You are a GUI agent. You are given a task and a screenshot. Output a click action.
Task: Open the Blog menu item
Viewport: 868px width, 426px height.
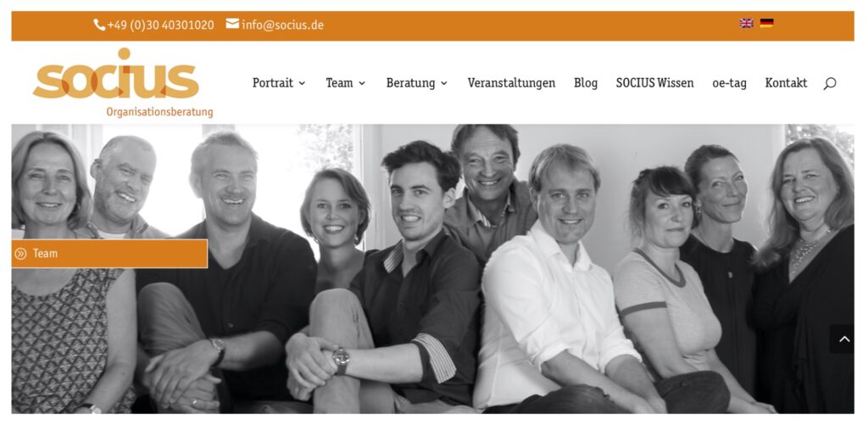coord(586,83)
